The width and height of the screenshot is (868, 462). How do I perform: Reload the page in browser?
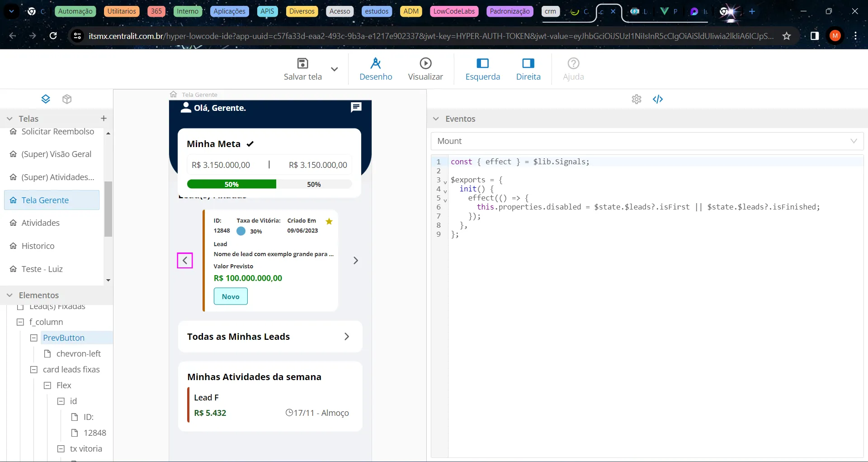[53, 36]
